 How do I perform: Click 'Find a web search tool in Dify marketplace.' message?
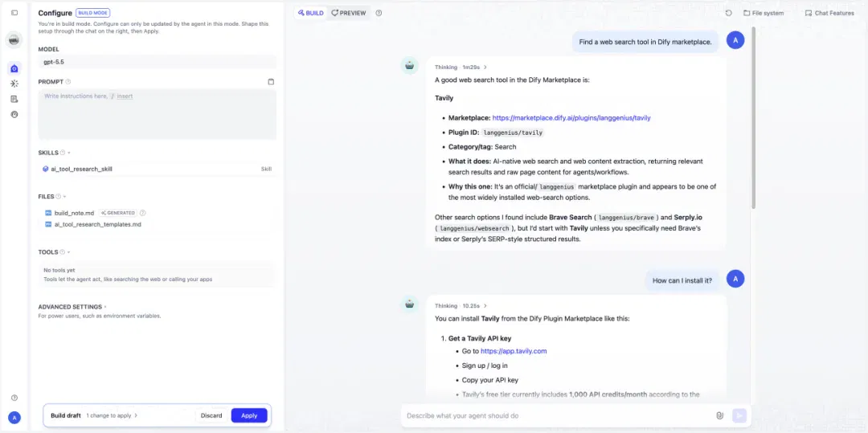[x=645, y=42]
